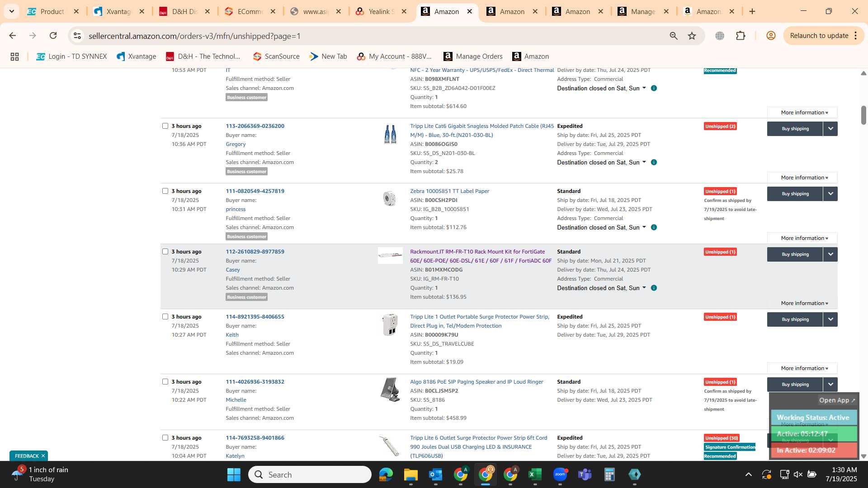Open site information icon in address bar
This screenshot has width=868, height=488.
[77, 36]
